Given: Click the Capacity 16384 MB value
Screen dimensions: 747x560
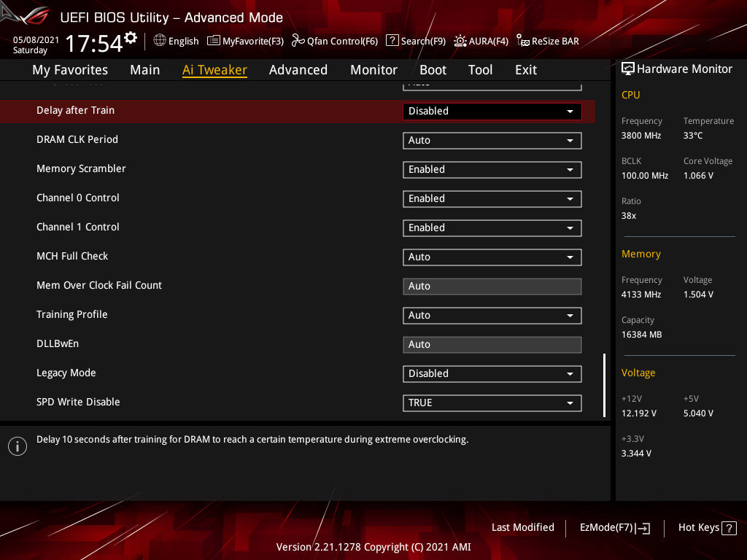Looking at the screenshot, I should click(x=642, y=335).
